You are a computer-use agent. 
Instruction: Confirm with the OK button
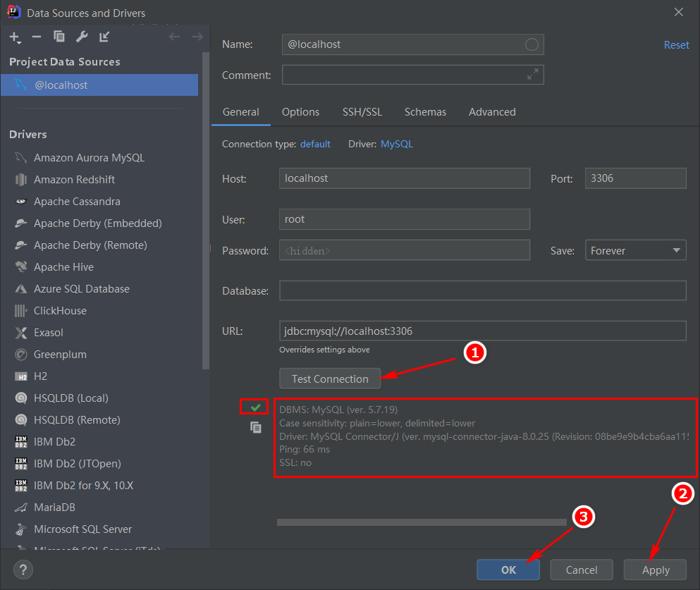pos(508,570)
